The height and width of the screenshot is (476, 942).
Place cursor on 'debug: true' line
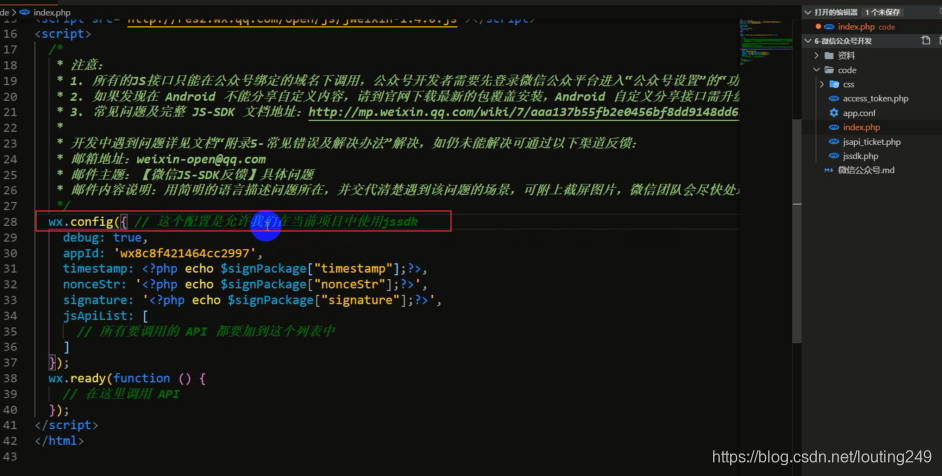105,237
